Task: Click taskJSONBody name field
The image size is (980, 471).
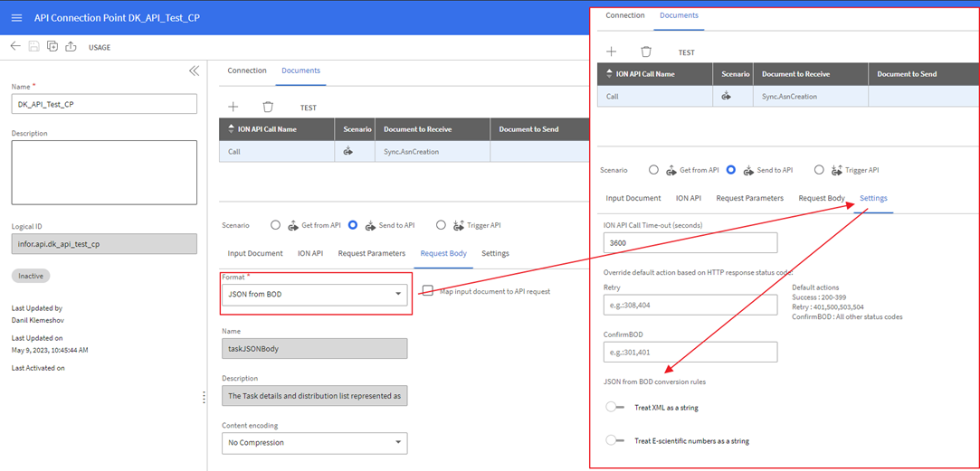Action: pyautogui.click(x=314, y=349)
